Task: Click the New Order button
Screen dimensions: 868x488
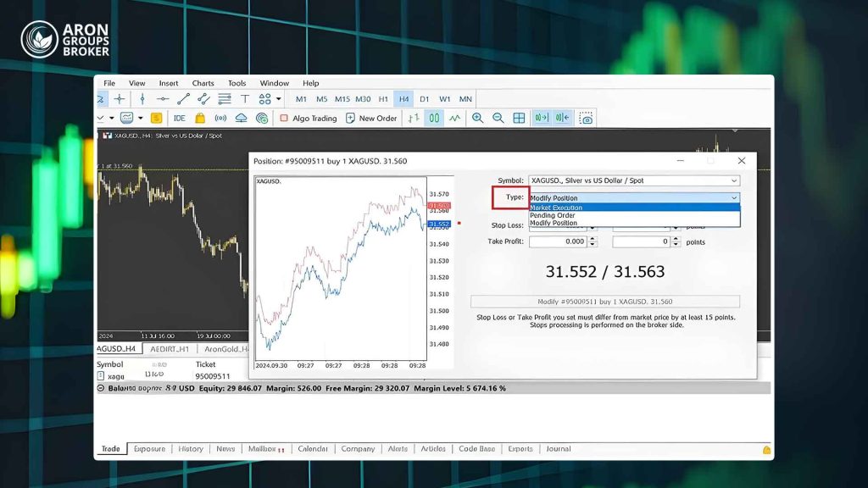Action: pyautogui.click(x=371, y=118)
